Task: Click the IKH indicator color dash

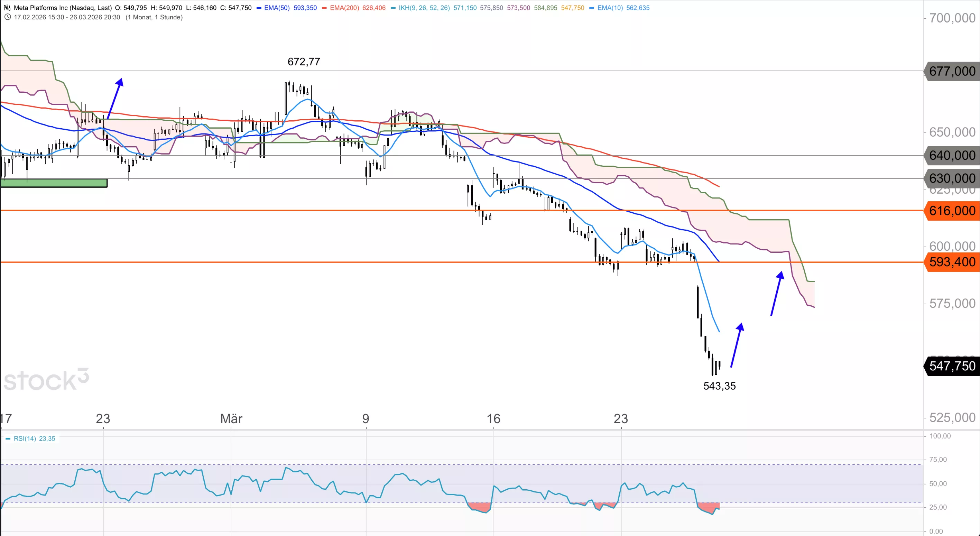Action: (x=393, y=8)
